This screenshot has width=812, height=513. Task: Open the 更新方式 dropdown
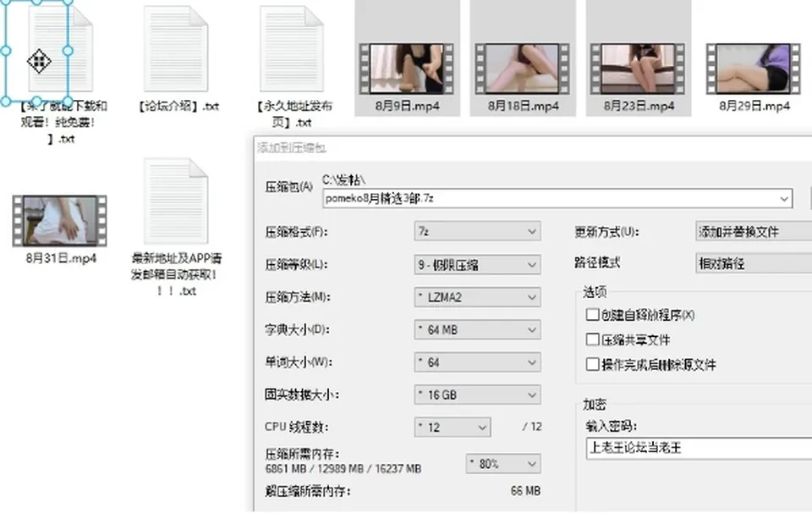point(754,232)
